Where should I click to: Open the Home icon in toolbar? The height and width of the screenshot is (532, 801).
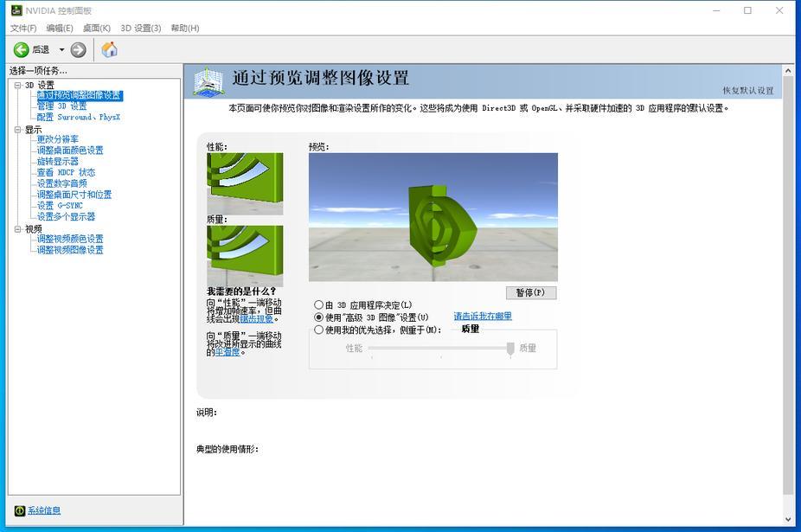(109, 49)
